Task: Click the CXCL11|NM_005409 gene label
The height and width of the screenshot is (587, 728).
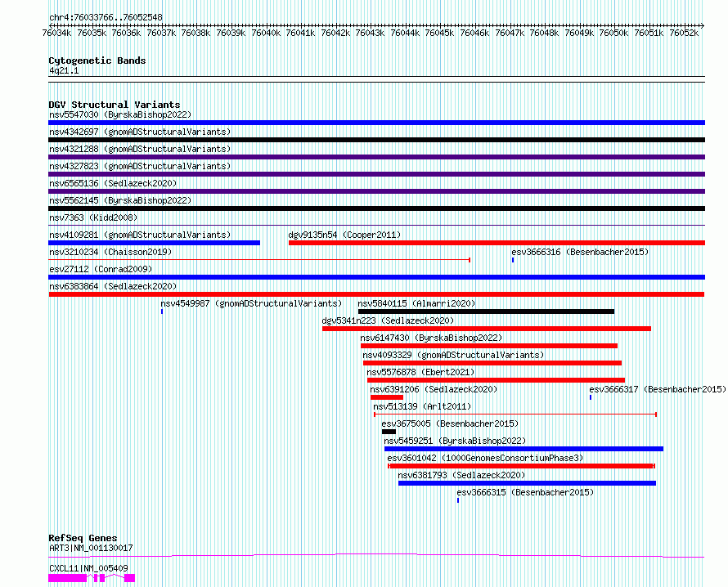Action: point(88,568)
